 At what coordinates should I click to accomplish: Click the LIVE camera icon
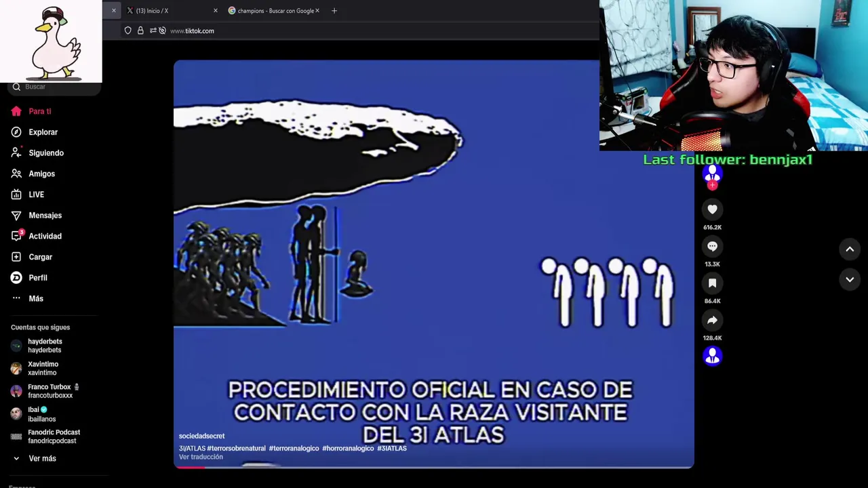(x=16, y=195)
